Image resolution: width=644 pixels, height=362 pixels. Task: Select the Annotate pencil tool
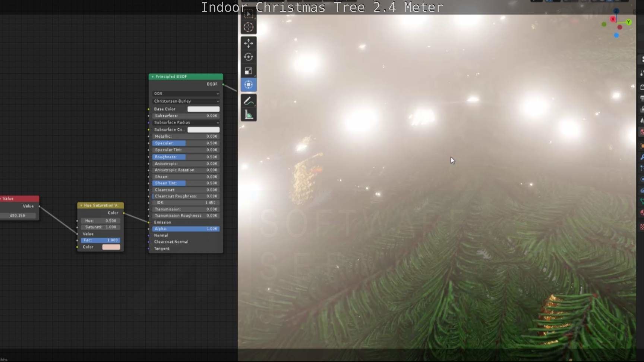(249, 101)
